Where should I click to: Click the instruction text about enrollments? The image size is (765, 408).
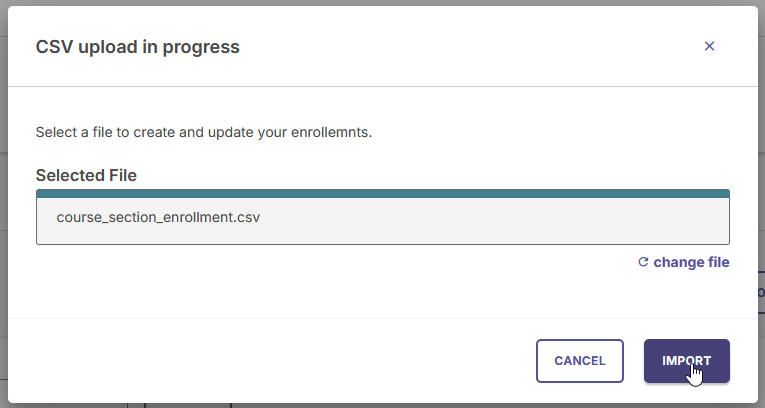[204, 132]
